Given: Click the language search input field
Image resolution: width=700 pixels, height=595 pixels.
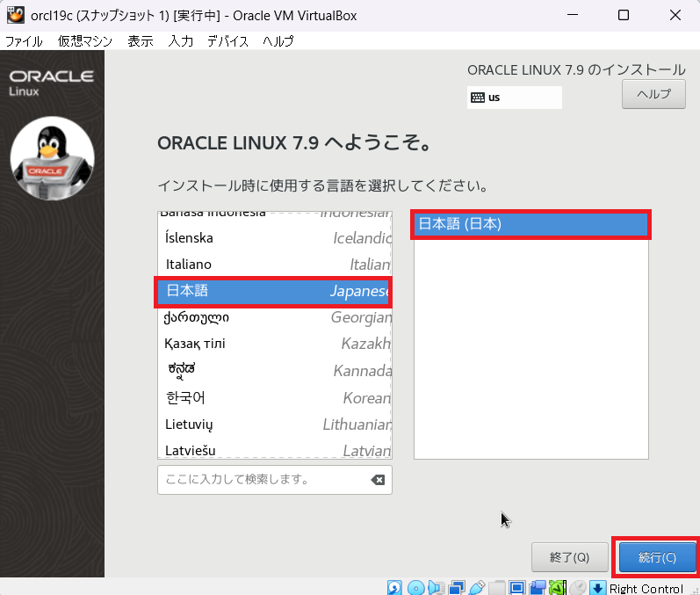Looking at the screenshot, I should tap(262, 480).
